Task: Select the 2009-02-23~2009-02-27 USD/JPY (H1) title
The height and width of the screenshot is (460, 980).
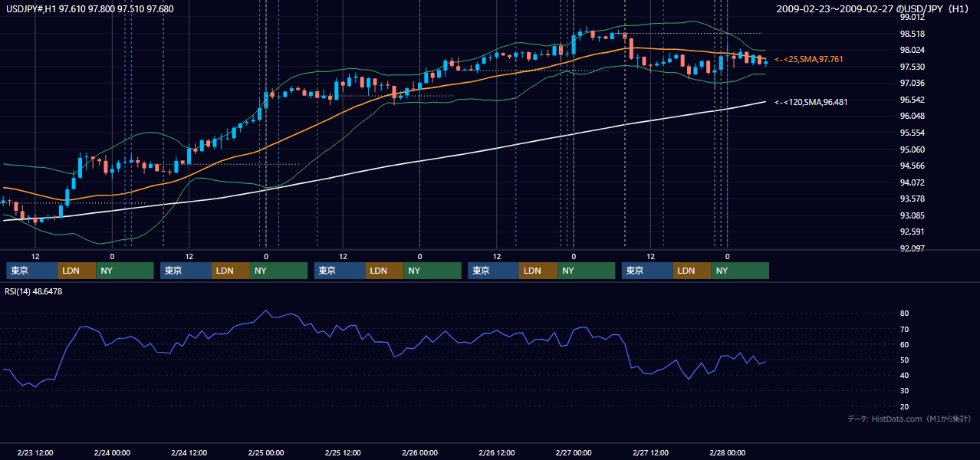Action: point(873,8)
